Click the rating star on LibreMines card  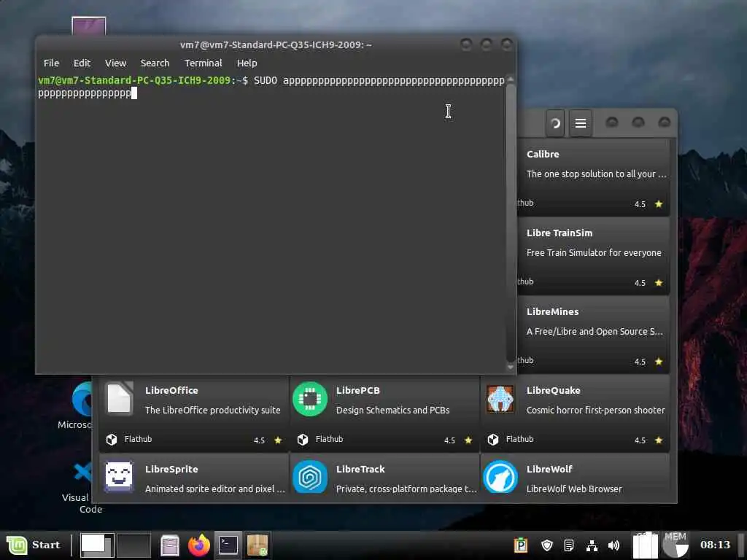pyautogui.click(x=659, y=361)
